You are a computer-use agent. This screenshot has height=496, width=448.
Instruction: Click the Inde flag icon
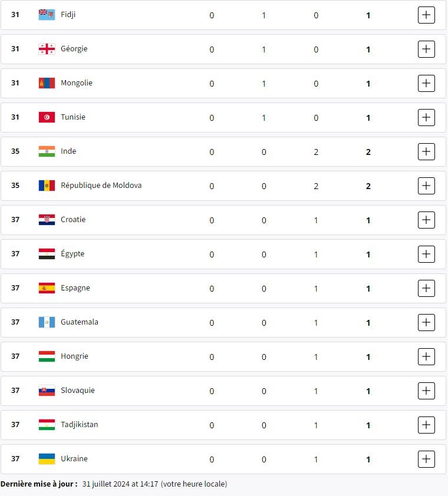(47, 151)
